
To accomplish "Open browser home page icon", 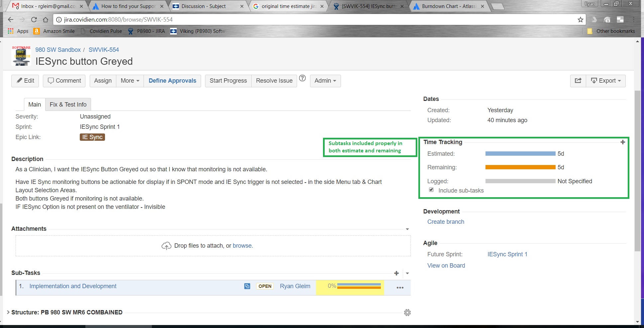I will (46, 20).
